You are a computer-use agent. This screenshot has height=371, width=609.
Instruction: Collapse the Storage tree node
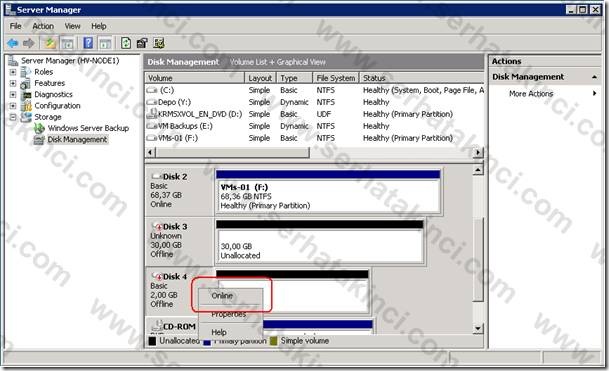pos(13,117)
